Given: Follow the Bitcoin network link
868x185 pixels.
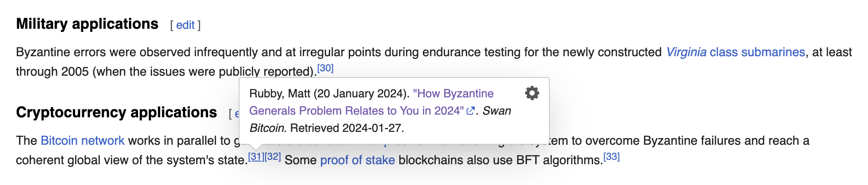Looking at the screenshot, I should [x=83, y=141].
